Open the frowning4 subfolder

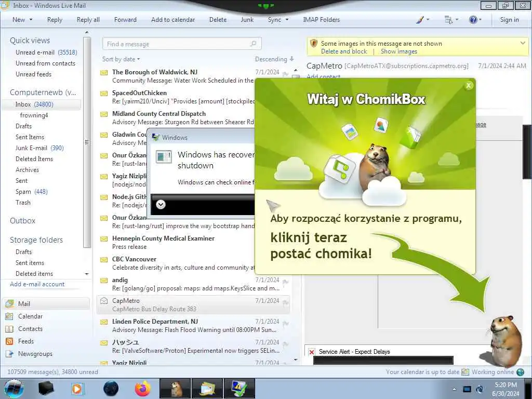click(x=34, y=115)
